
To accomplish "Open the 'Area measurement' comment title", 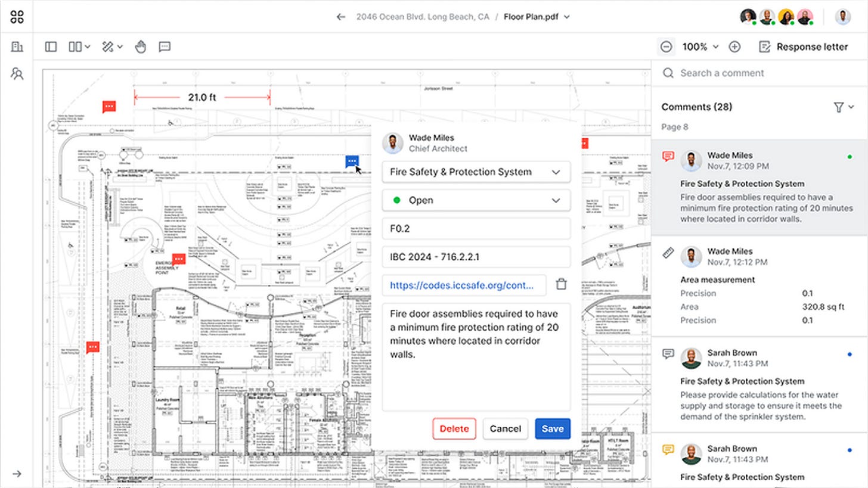I will click(x=717, y=279).
